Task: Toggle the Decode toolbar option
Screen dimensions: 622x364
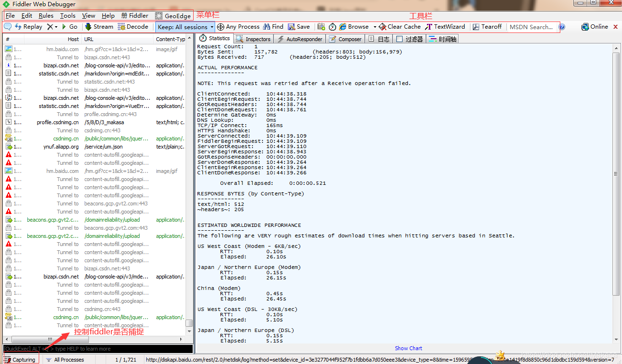Action: click(133, 27)
